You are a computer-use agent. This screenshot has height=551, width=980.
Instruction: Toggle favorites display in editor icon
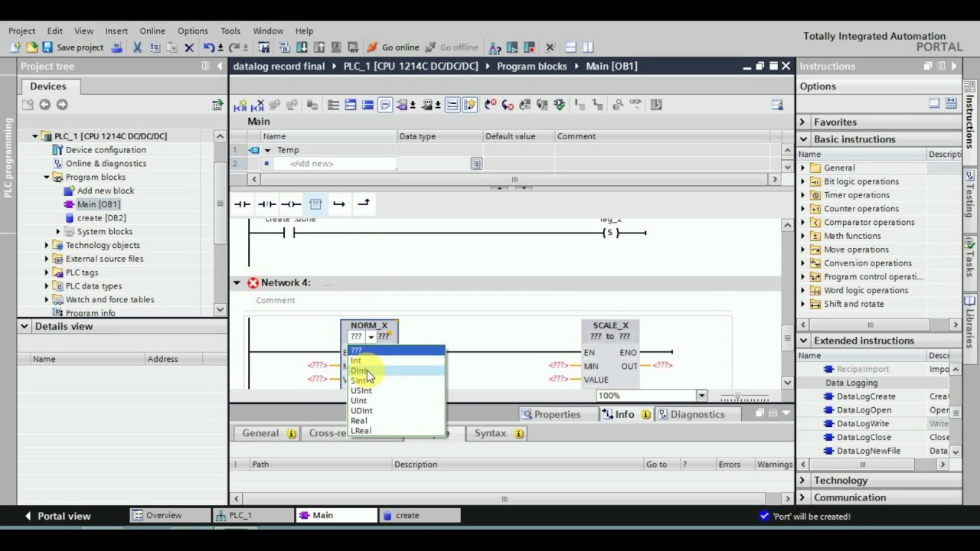(x=469, y=105)
